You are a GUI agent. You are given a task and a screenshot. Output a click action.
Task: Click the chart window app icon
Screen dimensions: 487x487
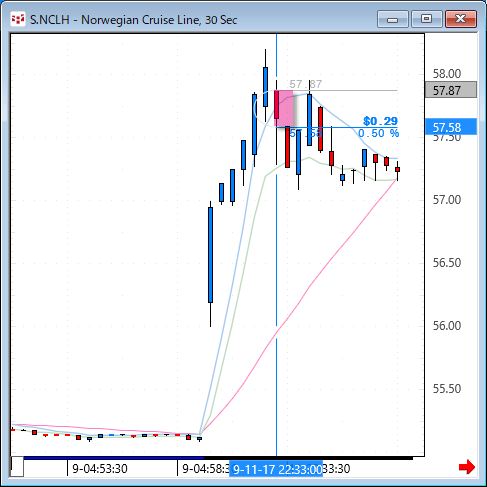click(18, 19)
